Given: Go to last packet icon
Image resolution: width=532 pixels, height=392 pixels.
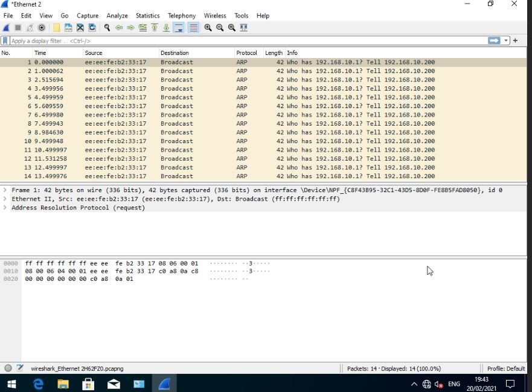Looking at the screenshot, I should tap(166, 28).
